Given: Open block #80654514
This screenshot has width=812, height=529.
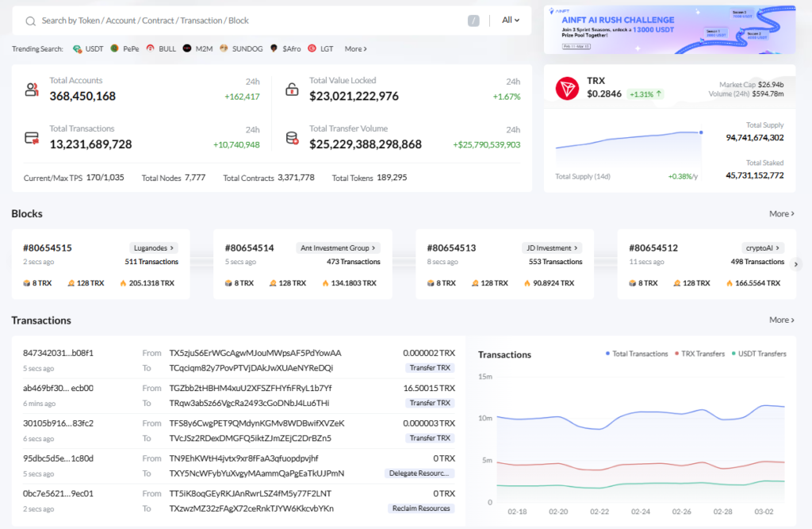Looking at the screenshot, I should [249, 248].
